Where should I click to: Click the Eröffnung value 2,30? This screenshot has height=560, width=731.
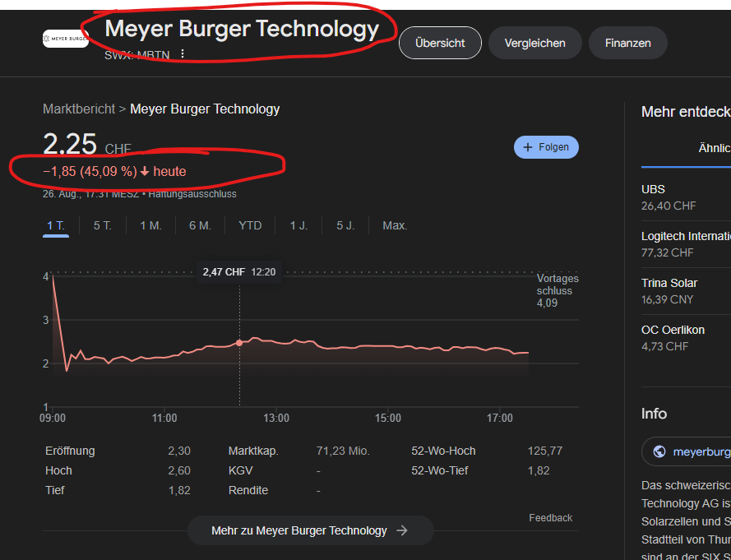pyautogui.click(x=179, y=451)
